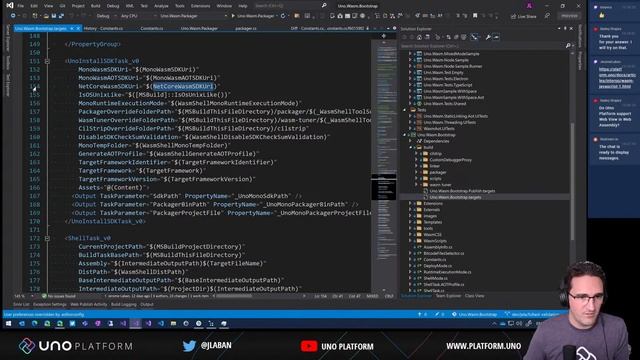Select the packager folder

point(438,172)
